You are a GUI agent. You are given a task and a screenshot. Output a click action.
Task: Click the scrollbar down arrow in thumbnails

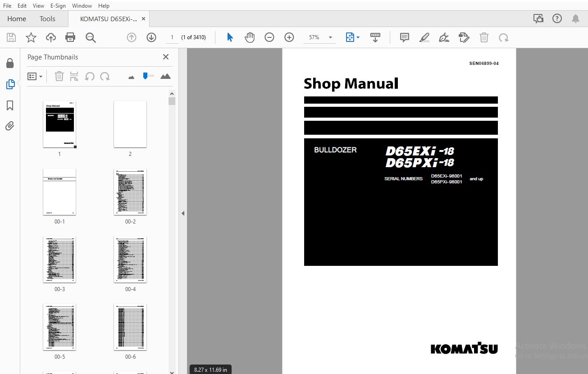tap(172, 372)
